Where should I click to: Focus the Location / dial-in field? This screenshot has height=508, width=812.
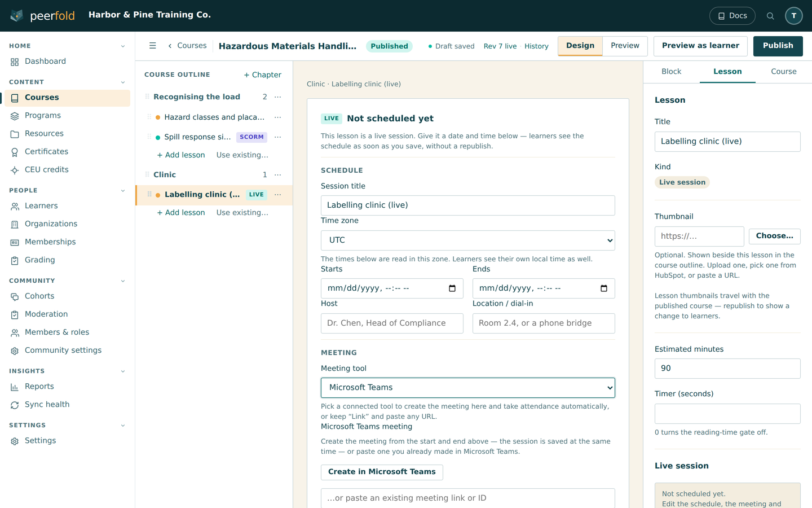tap(544, 323)
